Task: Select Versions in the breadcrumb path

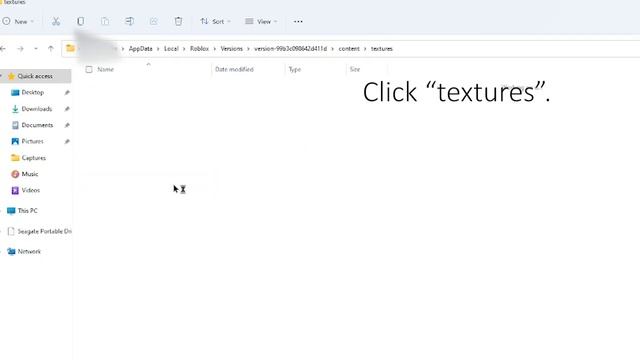Action: tap(231, 49)
